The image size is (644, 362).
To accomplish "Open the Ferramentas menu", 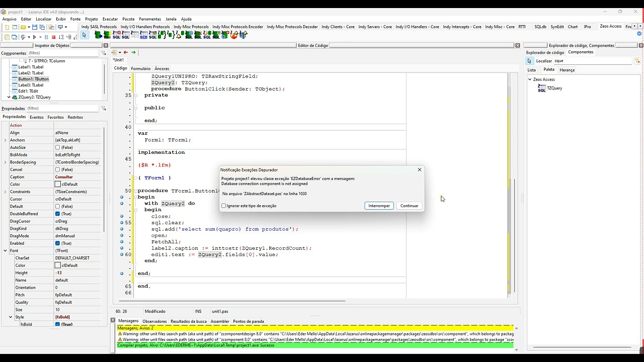I will coord(150,19).
